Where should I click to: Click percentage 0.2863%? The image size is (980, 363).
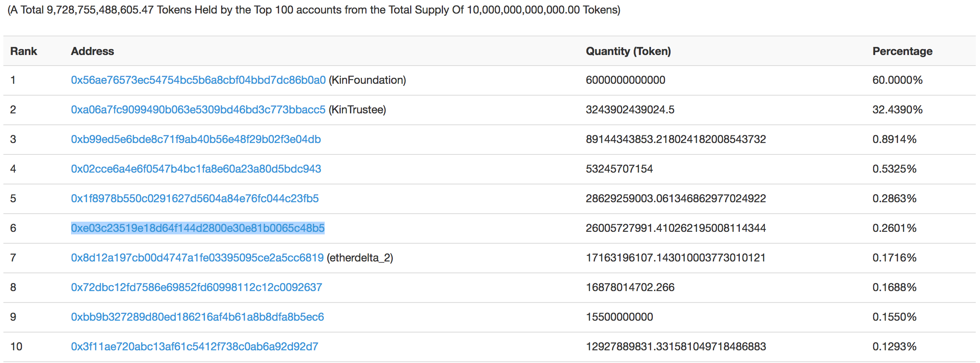895,198
